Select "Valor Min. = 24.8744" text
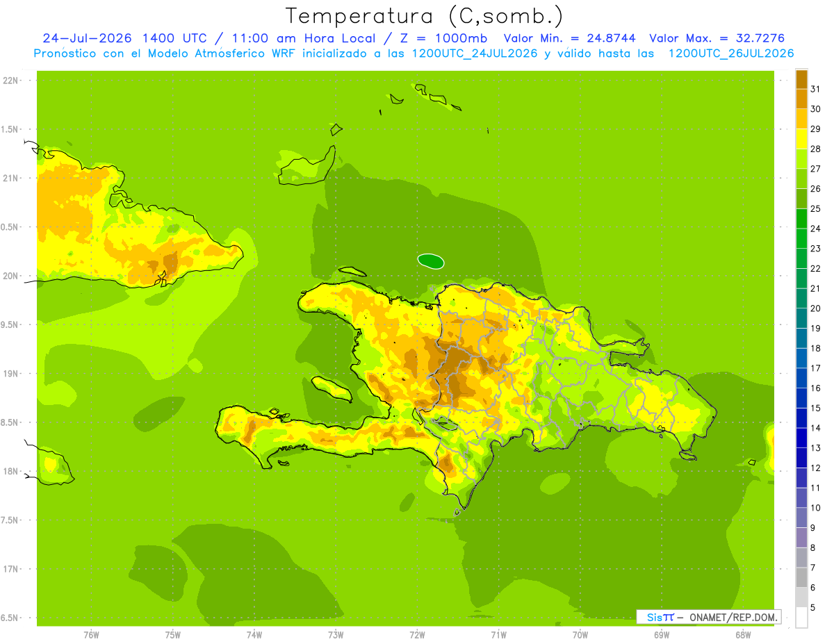The image size is (834, 644). pos(571,38)
